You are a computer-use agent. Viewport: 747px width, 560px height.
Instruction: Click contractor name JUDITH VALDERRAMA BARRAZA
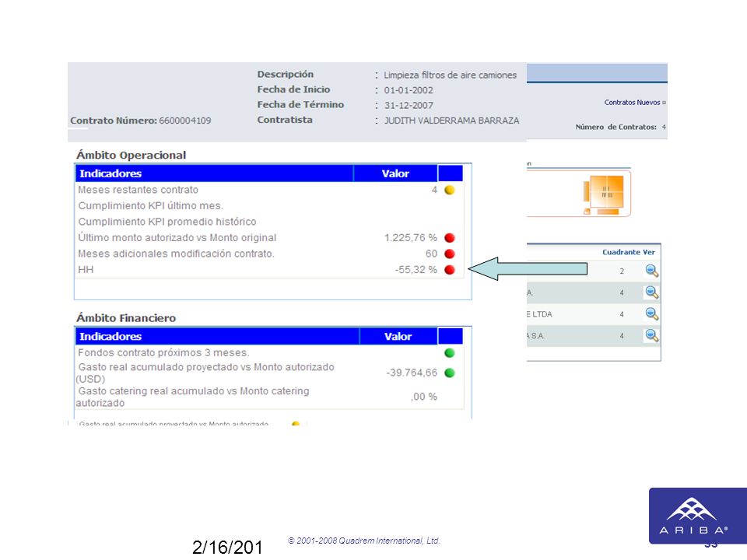coord(451,121)
